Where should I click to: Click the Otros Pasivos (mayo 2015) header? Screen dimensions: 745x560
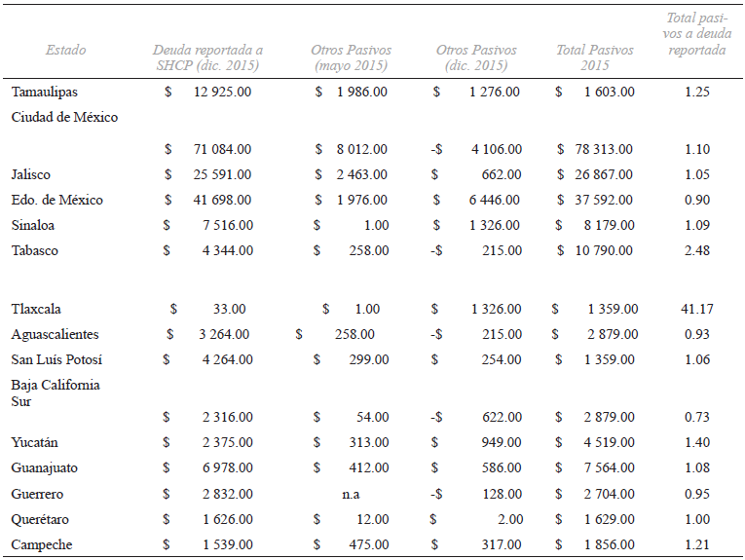click(351, 57)
